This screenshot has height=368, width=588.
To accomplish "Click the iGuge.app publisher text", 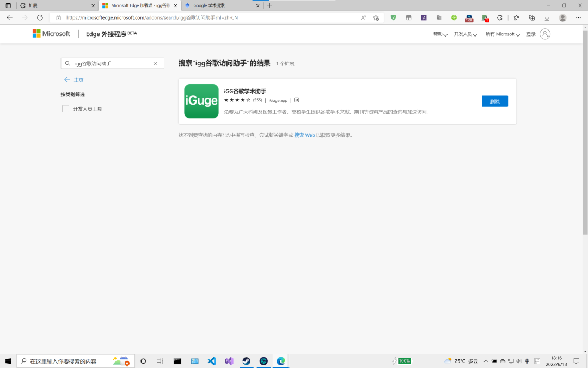I will tap(278, 100).
